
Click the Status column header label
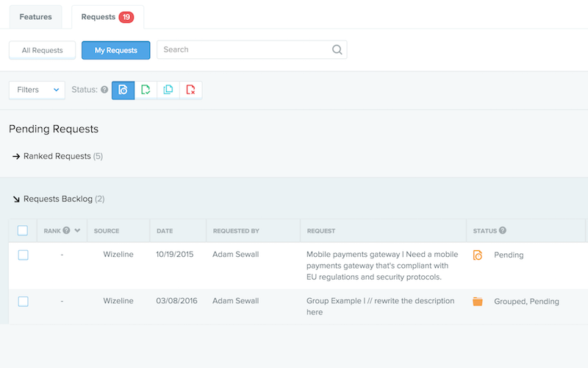pyautogui.click(x=484, y=231)
